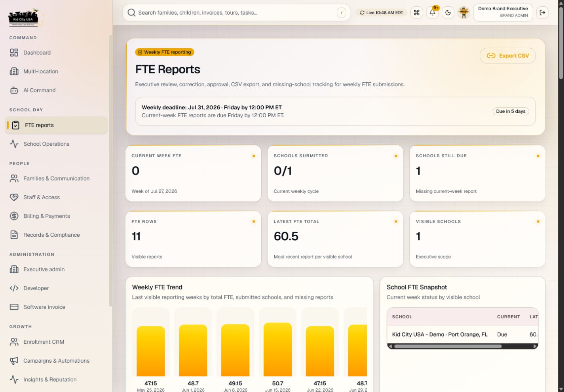Viewport: 564px width, 392px height.
Task: Open the bee avatar profile icon
Action: [x=463, y=13]
